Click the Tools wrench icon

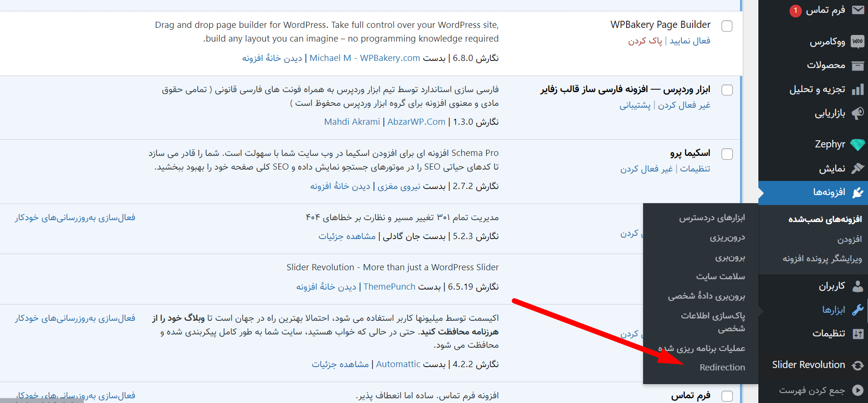click(x=858, y=309)
